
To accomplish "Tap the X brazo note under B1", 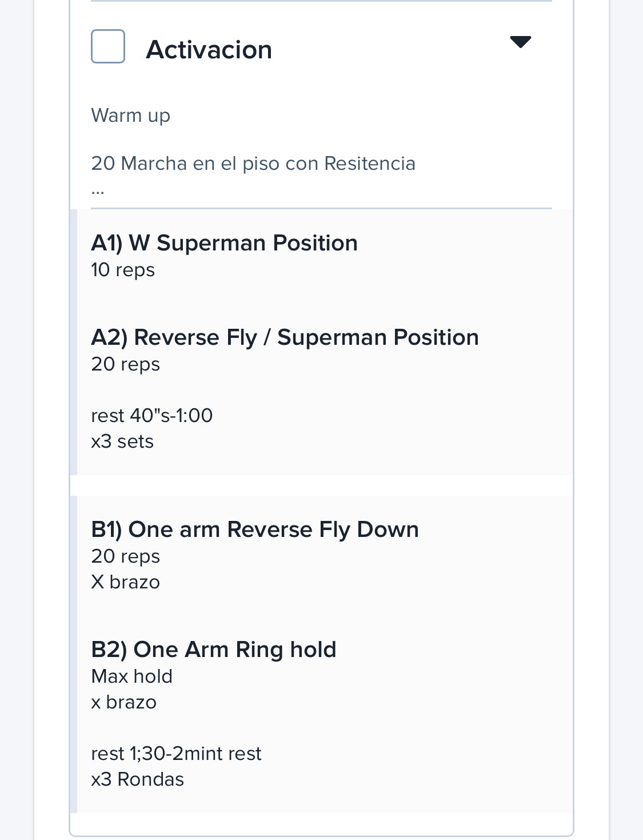I will pos(126,582).
